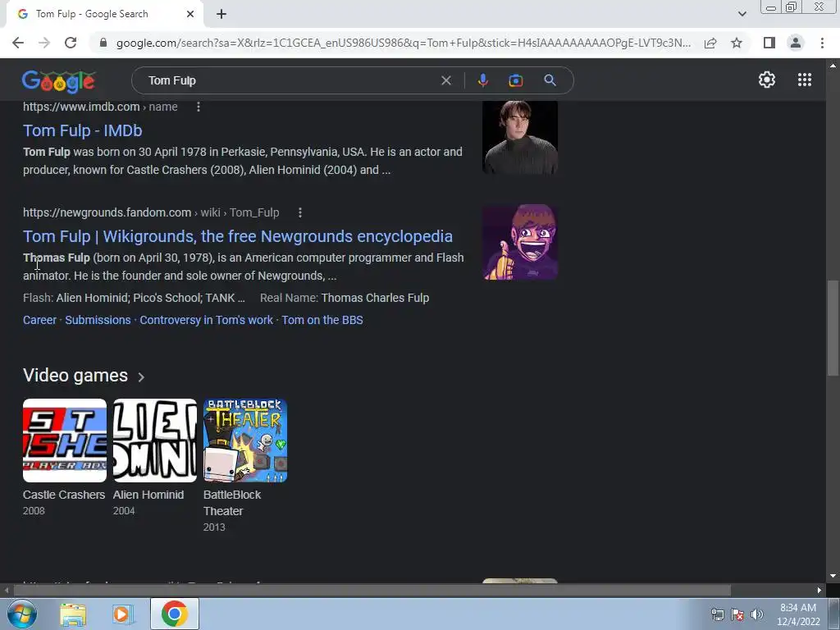This screenshot has height=630, width=840.
Task: Click the imdb.com result URL text
Action: [100, 107]
